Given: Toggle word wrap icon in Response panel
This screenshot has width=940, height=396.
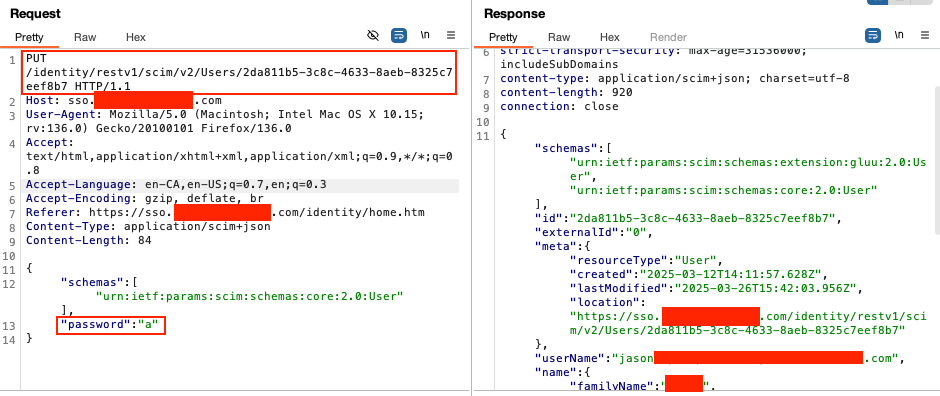Looking at the screenshot, I should [x=873, y=36].
